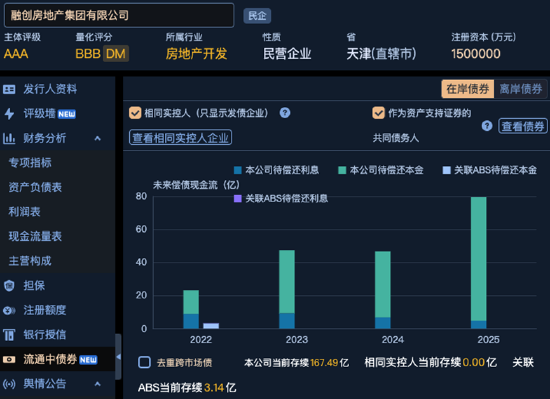The image size is (550, 399).
Task: Select 流通中债券 in the sidebar
Action: click(50, 359)
